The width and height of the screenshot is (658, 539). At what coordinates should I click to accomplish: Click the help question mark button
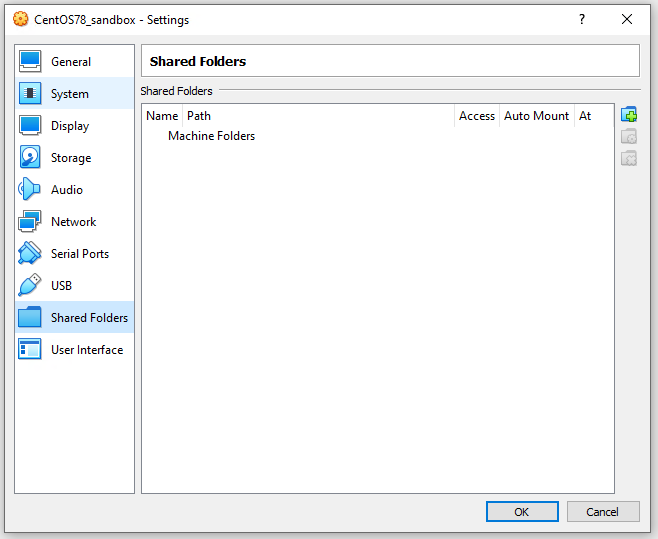pyautogui.click(x=582, y=19)
